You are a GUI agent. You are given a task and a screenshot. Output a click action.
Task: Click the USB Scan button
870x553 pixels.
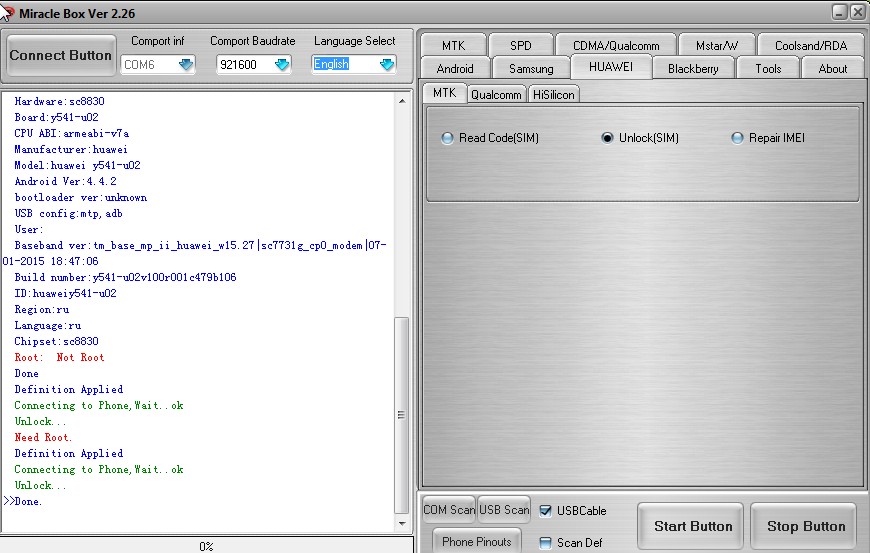(504, 510)
